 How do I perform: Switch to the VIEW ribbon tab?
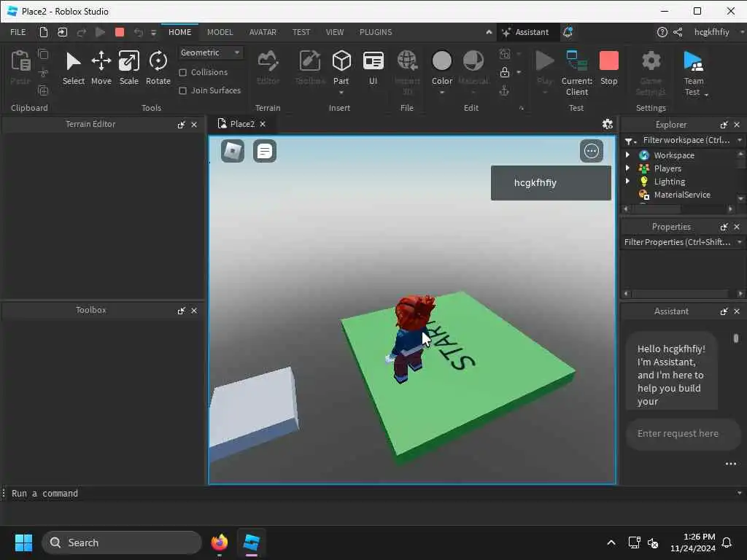pos(334,32)
